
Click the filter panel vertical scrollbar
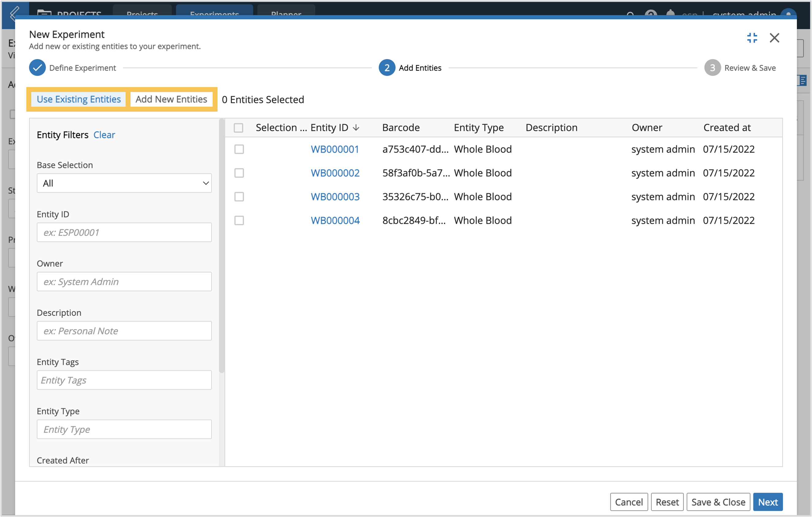[222, 246]
